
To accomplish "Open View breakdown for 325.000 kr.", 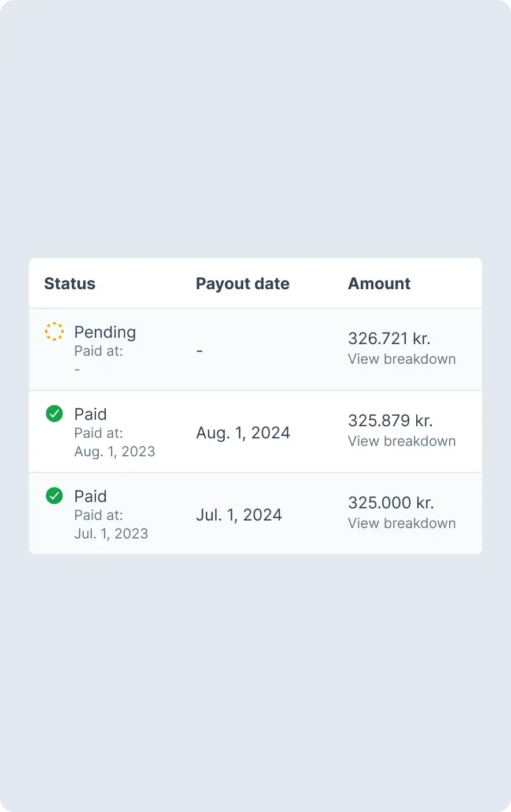I will coord(402,523).
